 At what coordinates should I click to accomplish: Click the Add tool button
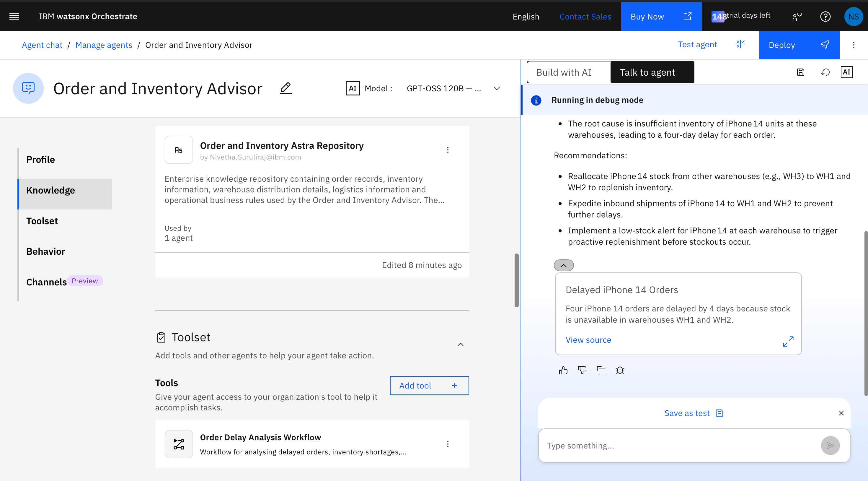(429, 386)
